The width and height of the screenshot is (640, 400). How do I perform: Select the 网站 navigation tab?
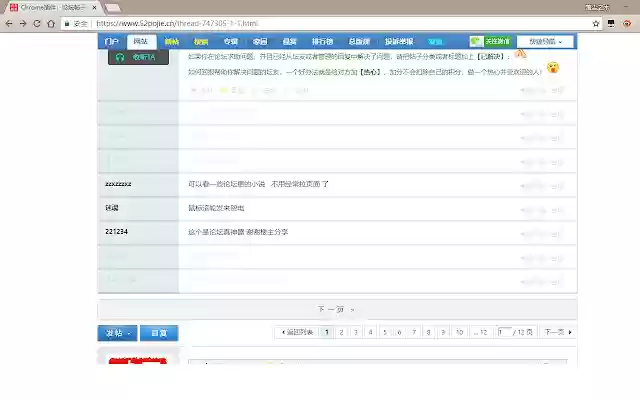[141, 42]
